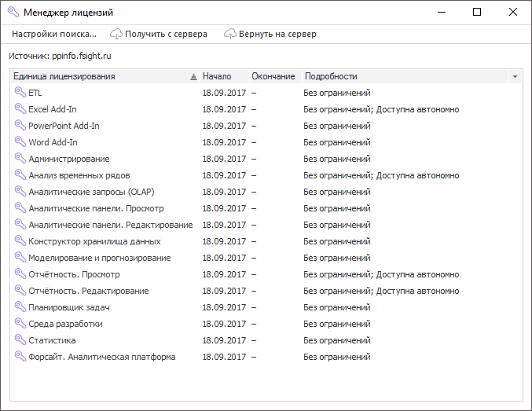Select the Word Add-In license row
The height and width of the screenshot is (411, 532).
tap(53, 142)
